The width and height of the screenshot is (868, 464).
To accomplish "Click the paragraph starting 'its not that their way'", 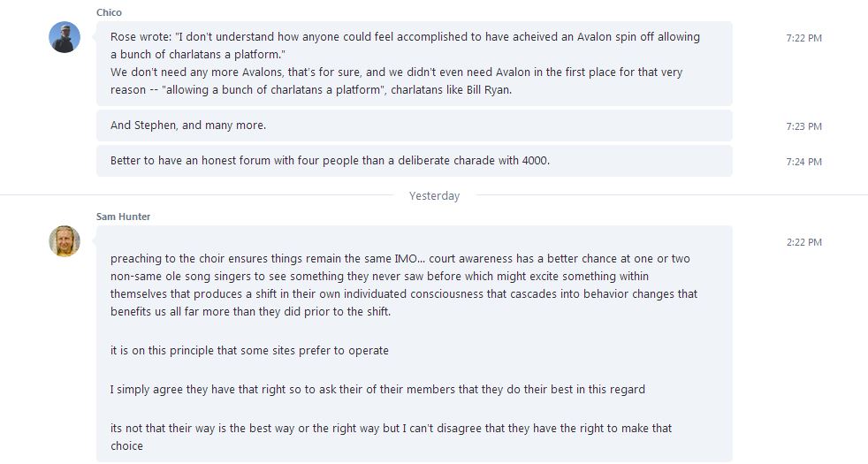I will pyautogui.click(x=392, y=437).
